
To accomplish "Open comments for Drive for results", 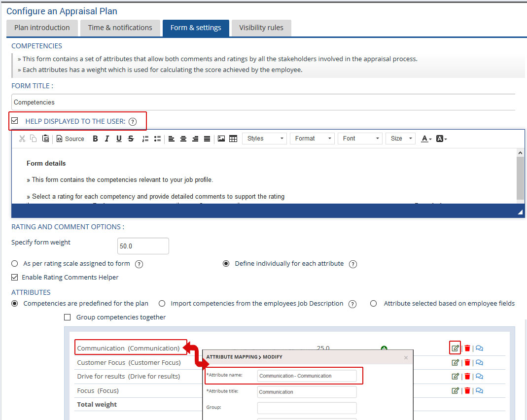I will pyautogui.click(x=479, y=376).
